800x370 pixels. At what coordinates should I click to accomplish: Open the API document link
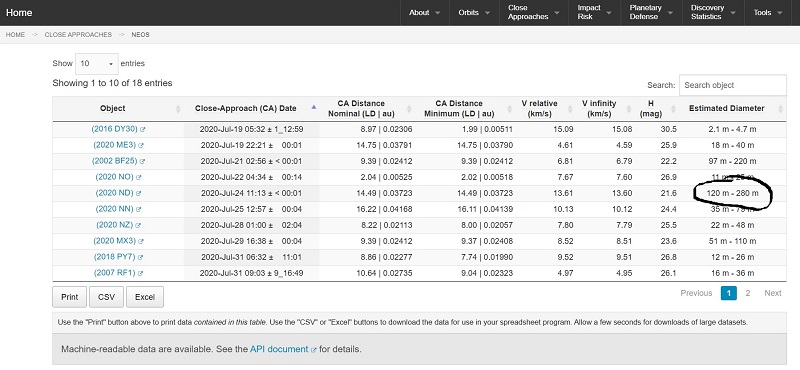pyautogui.click(x=279, y=350)
